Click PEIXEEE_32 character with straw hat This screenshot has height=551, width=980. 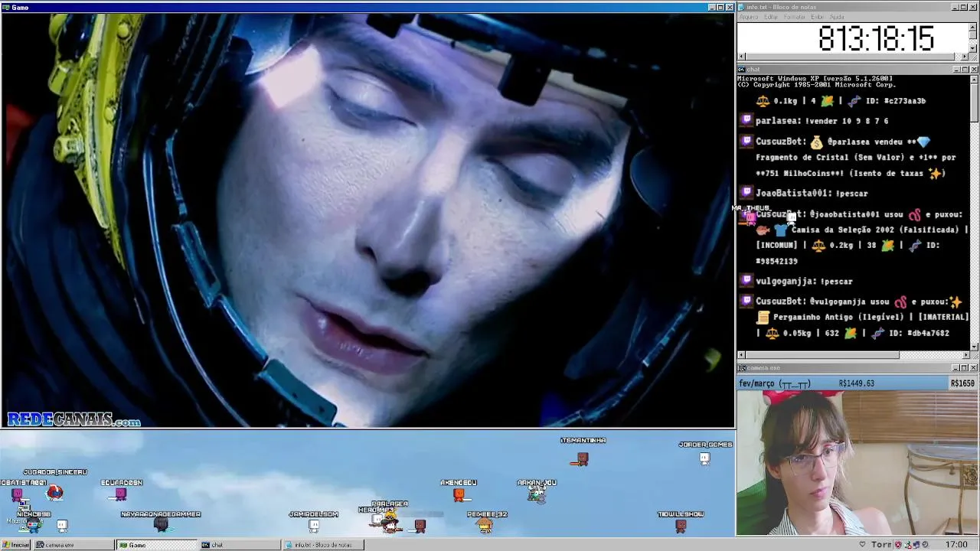pos(484,524)
